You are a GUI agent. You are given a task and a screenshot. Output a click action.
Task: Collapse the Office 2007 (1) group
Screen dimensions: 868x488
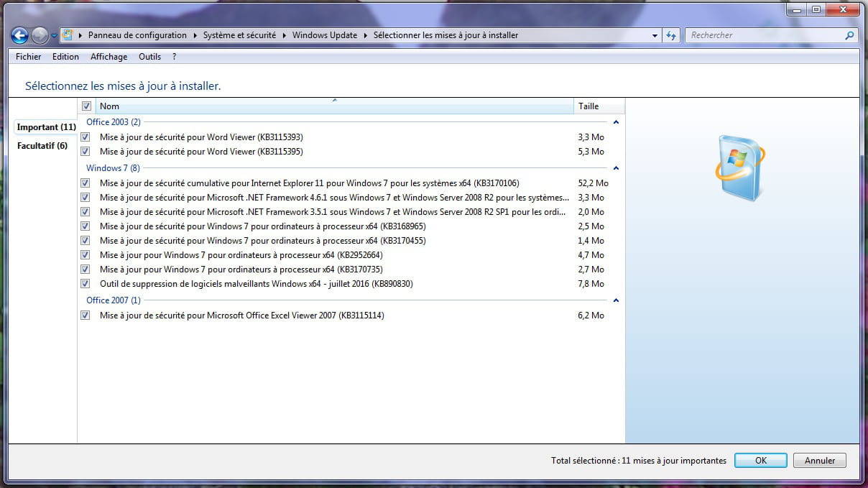click(616, 300)
